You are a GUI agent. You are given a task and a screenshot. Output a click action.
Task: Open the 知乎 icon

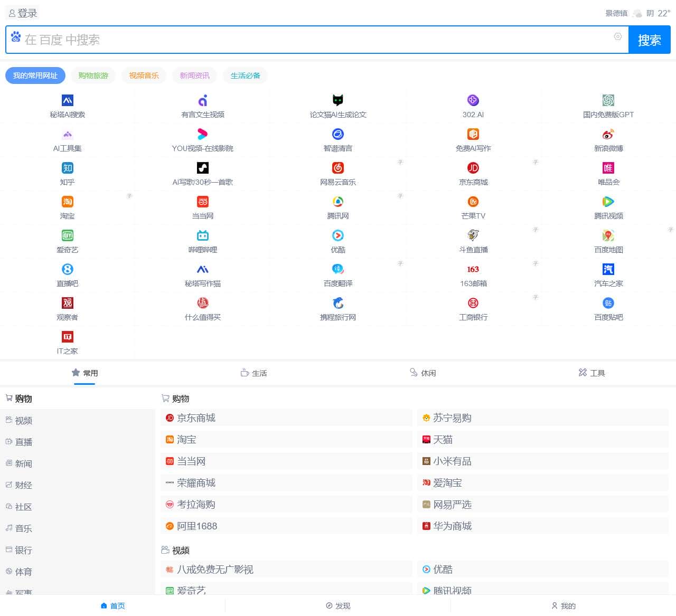(x=68, y=168)
